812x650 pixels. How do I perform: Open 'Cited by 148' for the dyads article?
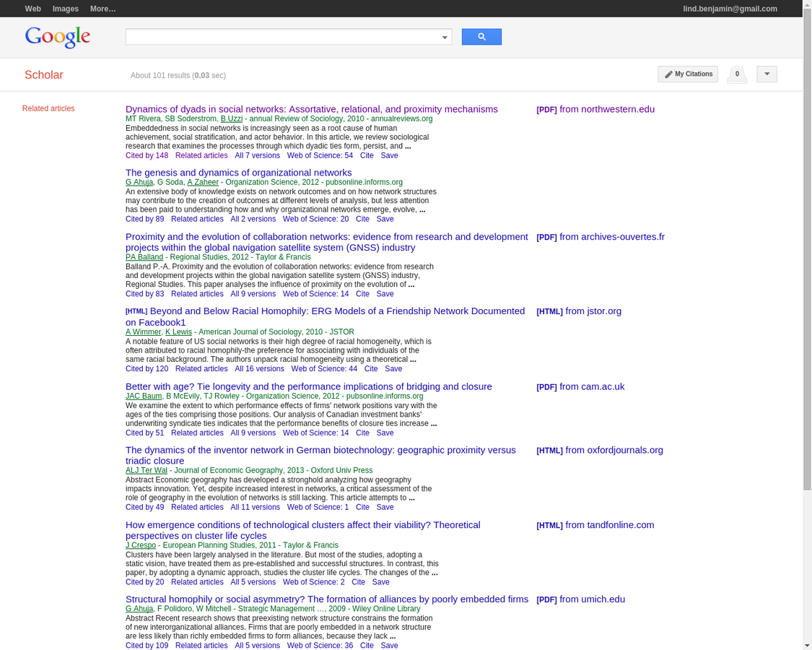147,155
